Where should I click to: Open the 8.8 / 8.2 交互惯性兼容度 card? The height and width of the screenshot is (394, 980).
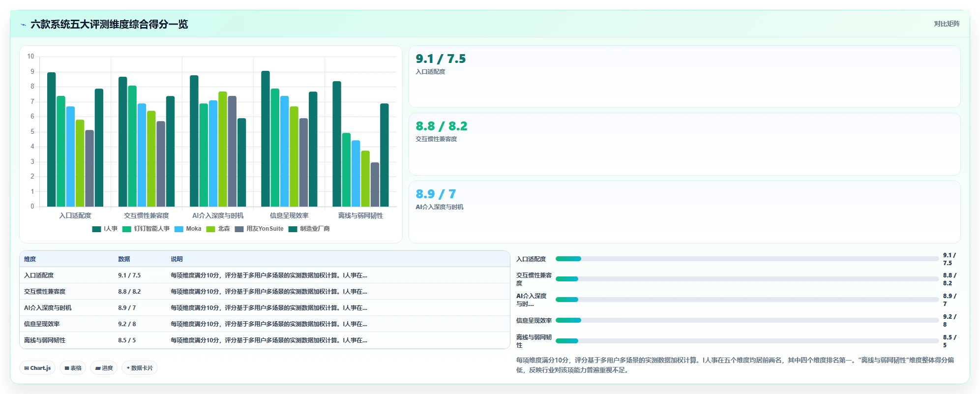[x=684, y=144]
